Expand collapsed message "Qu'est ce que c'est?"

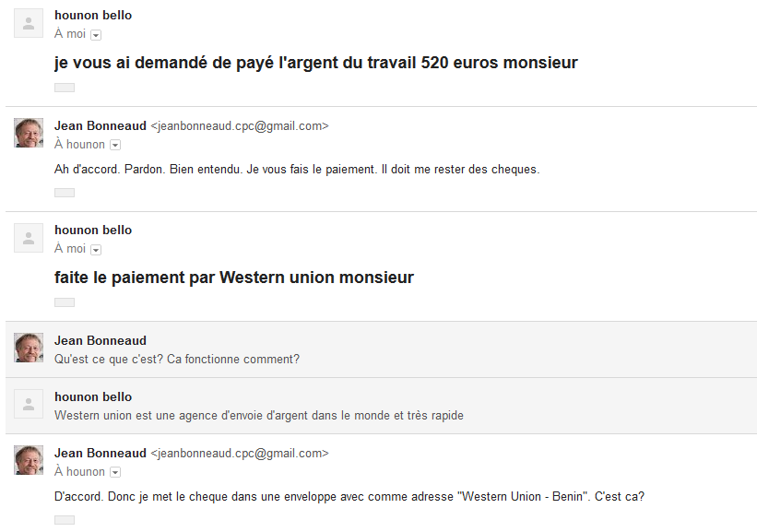pyautogui.click(x=369, y=349)
